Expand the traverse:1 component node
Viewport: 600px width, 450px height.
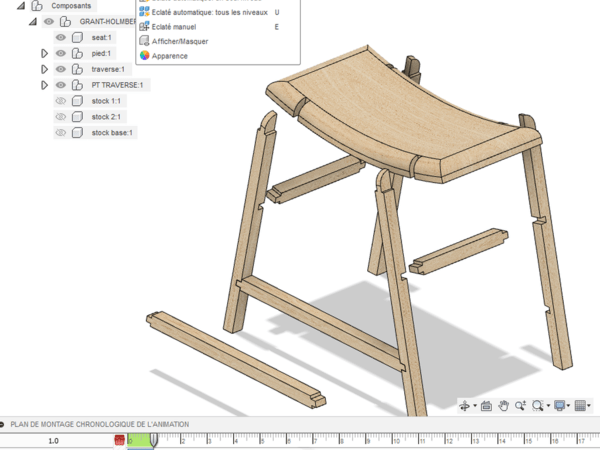44,69
